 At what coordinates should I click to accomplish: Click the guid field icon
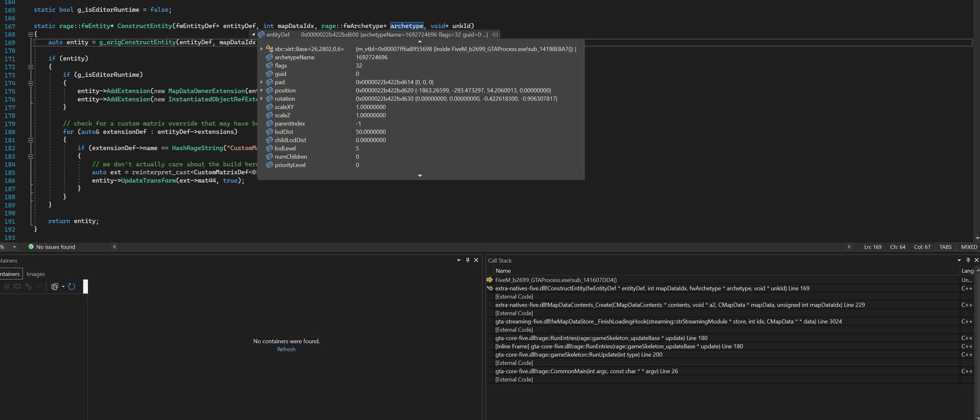pos(269,73)
